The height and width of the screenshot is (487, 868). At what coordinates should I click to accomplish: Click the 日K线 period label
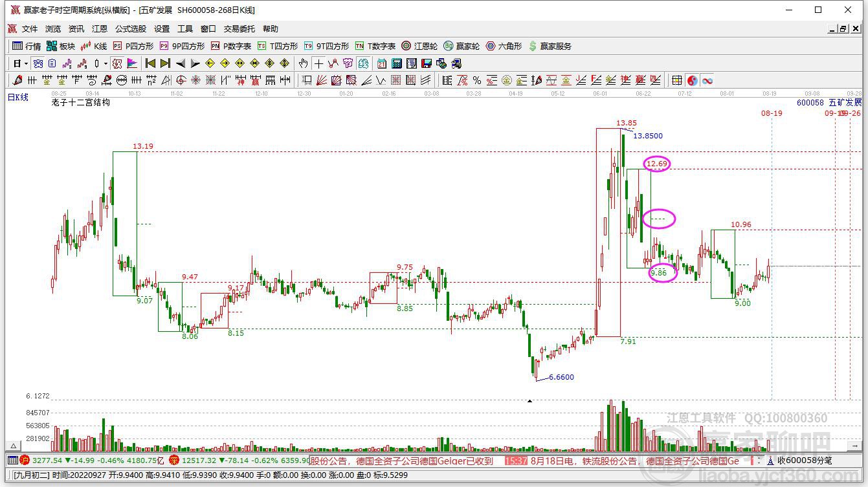coord(18,98)
